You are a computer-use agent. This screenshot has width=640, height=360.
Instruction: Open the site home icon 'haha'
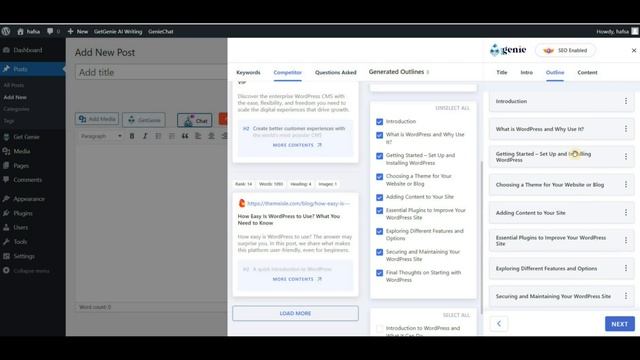29,31
